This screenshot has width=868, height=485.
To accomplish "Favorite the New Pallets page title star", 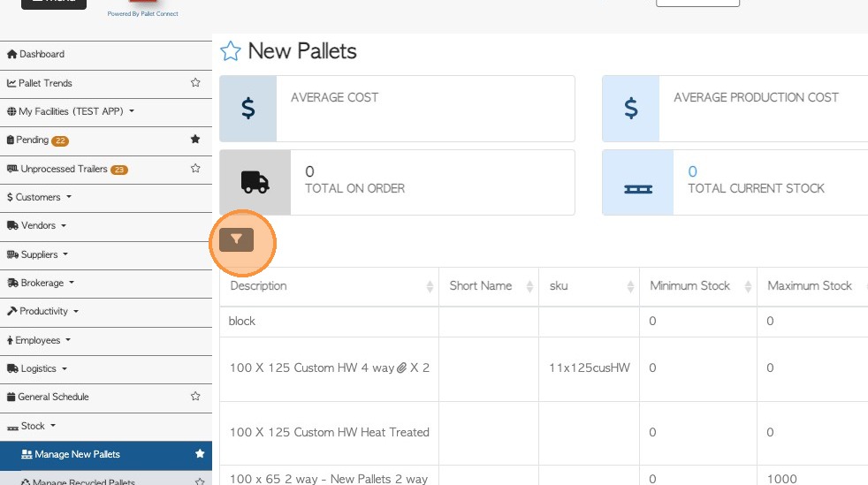I will click(x=230, y=51).
